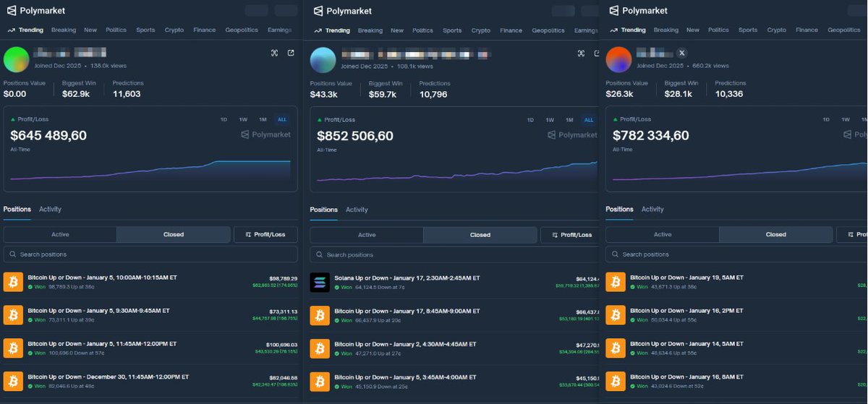Click Bitcoin icon of January 19, 5AM position
This screenshot has height=404, width=868.
616,282
